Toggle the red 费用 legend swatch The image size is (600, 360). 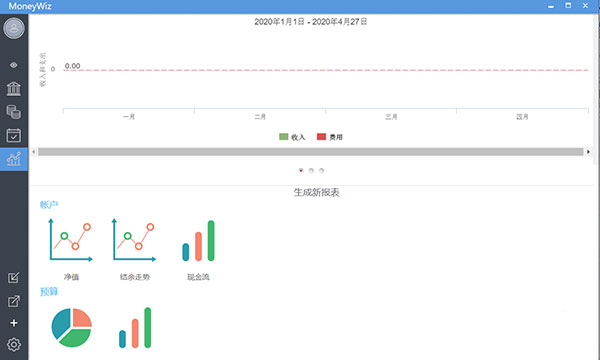(321, 137)
